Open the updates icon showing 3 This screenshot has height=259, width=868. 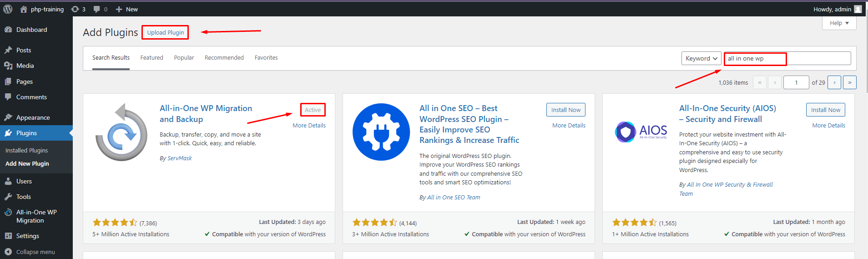pos(78,9)
